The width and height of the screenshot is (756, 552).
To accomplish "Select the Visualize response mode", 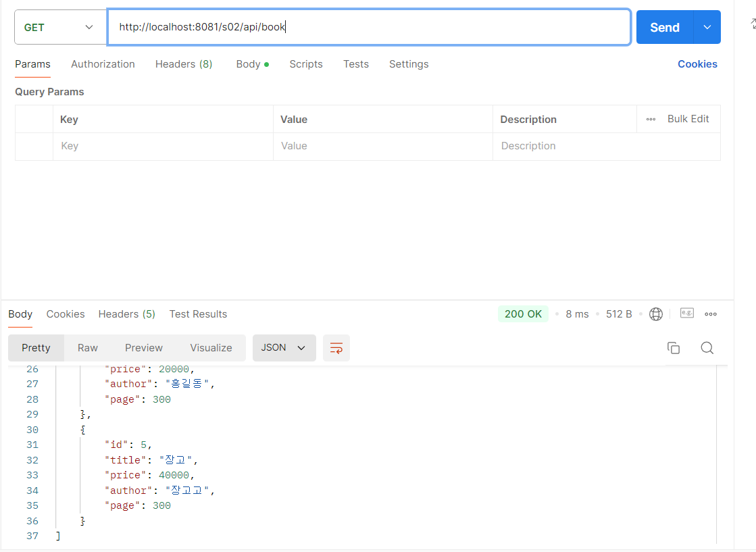I will pyautogui.click(x=211, y=347).
